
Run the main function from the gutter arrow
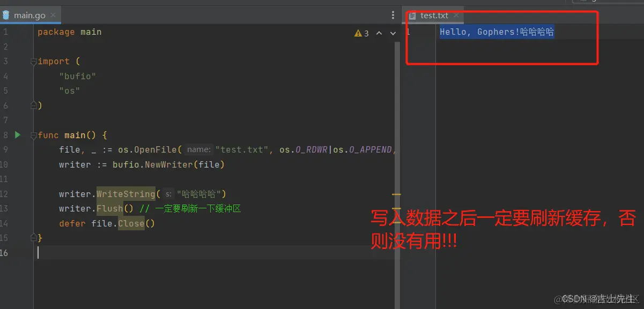click(x=17, y=135)
